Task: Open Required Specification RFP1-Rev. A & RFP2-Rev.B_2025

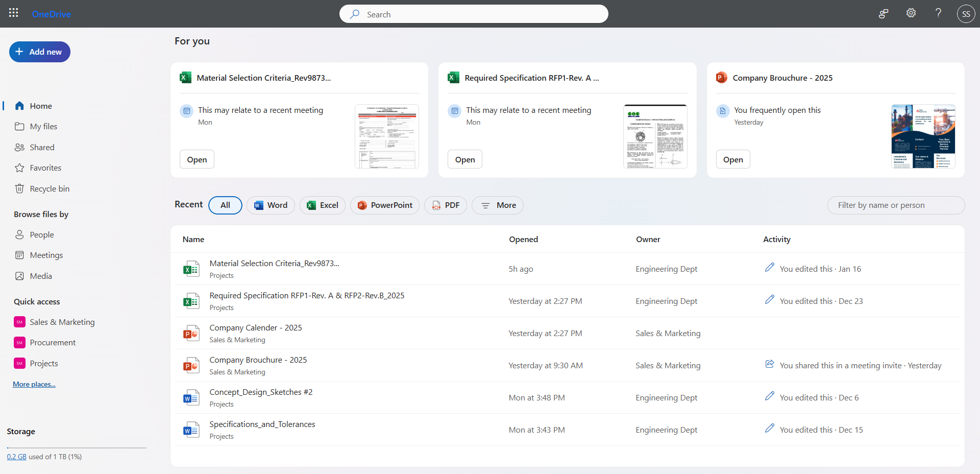Action: [x=307, y=296]
